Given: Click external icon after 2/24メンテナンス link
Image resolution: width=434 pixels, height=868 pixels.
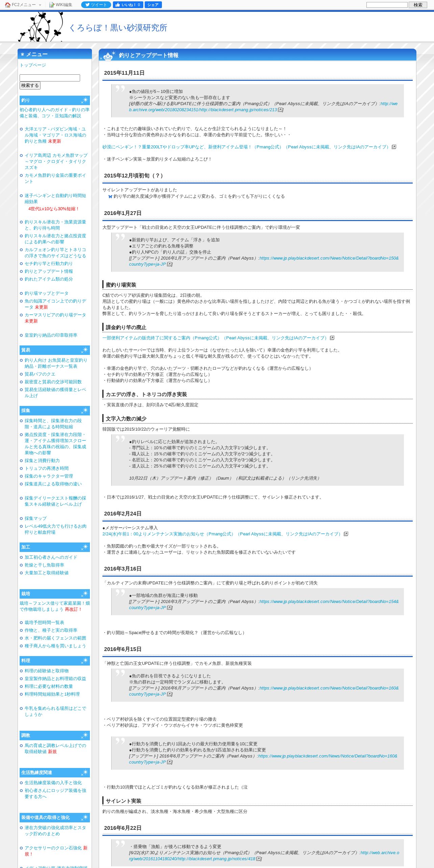Looking at the screenshot, I should (x=346, y=534).
